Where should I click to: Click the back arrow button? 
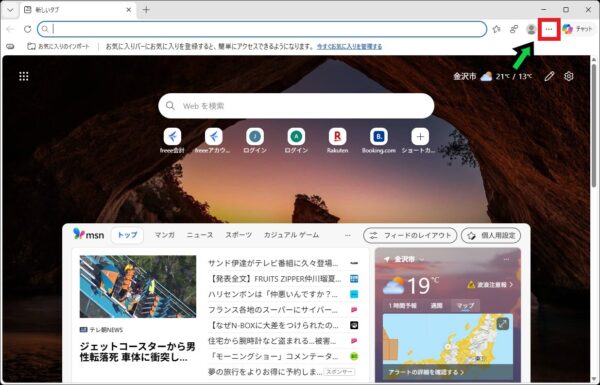tap(10, 29)
